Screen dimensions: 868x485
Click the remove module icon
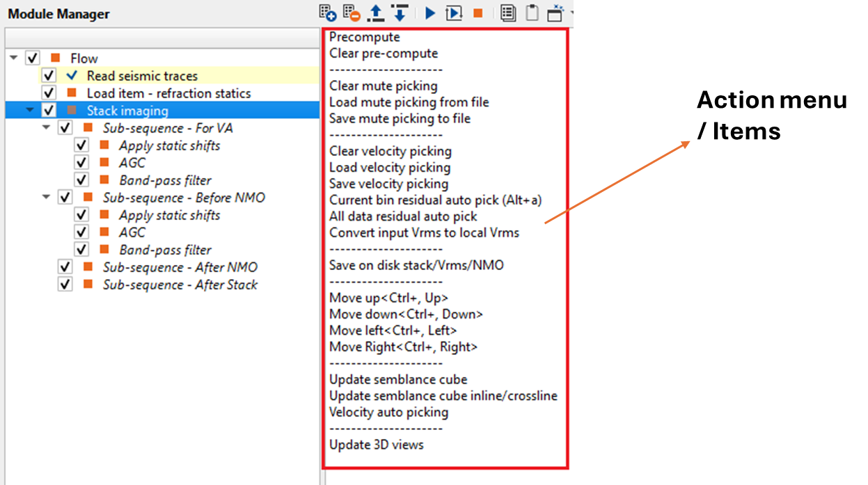coord(352,13)
